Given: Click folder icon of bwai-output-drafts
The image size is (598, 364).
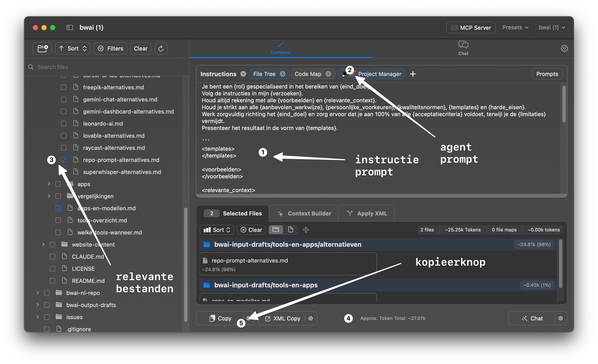Looking at the screenshot, I should point(59,305).
